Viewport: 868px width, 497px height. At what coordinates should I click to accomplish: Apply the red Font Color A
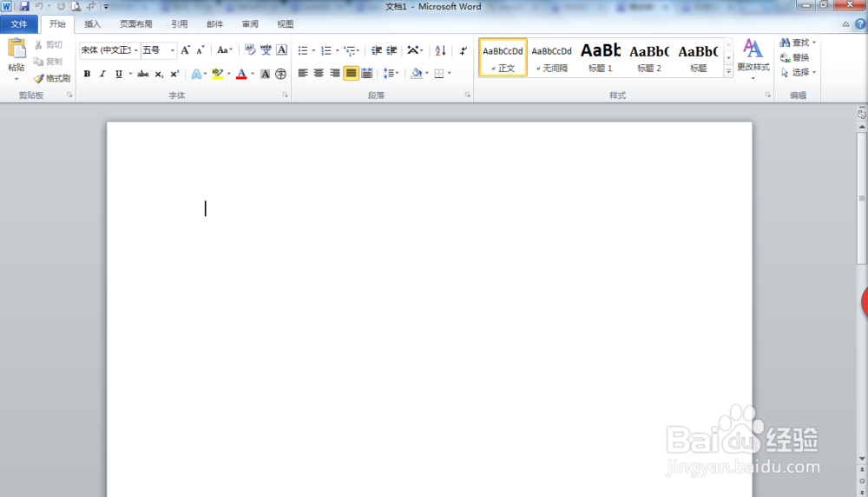tap(241, 74)
